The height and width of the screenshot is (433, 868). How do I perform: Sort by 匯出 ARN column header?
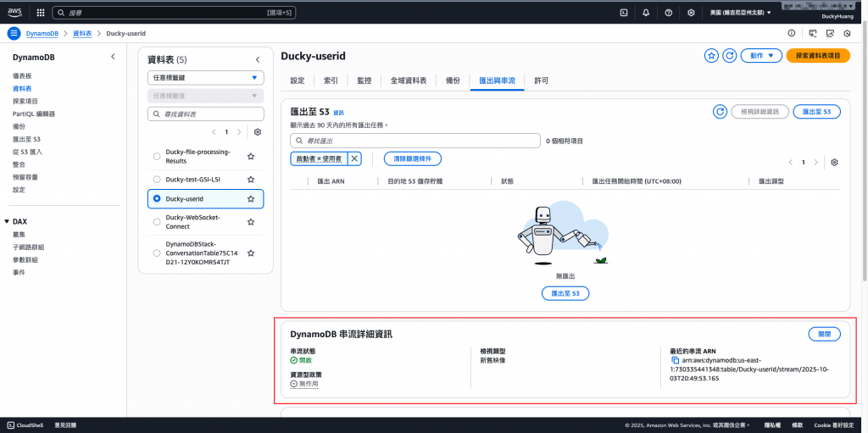[331, 181]
